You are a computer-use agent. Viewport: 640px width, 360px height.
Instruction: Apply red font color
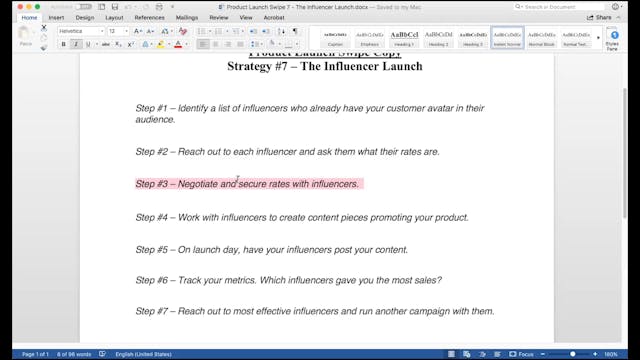click(178, 44)
